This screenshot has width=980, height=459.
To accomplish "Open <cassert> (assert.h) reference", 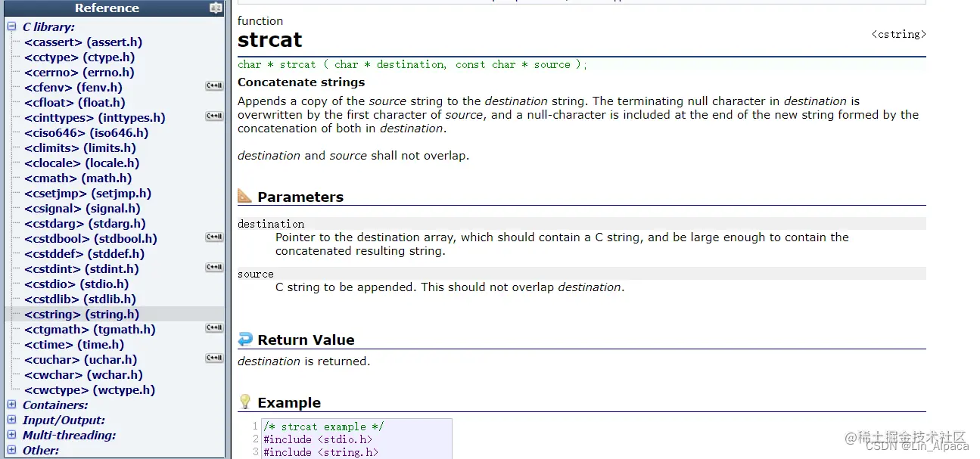I will click(83, 42).
